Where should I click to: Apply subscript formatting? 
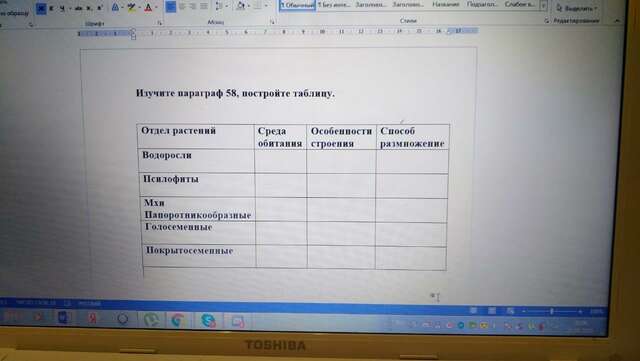89,8
